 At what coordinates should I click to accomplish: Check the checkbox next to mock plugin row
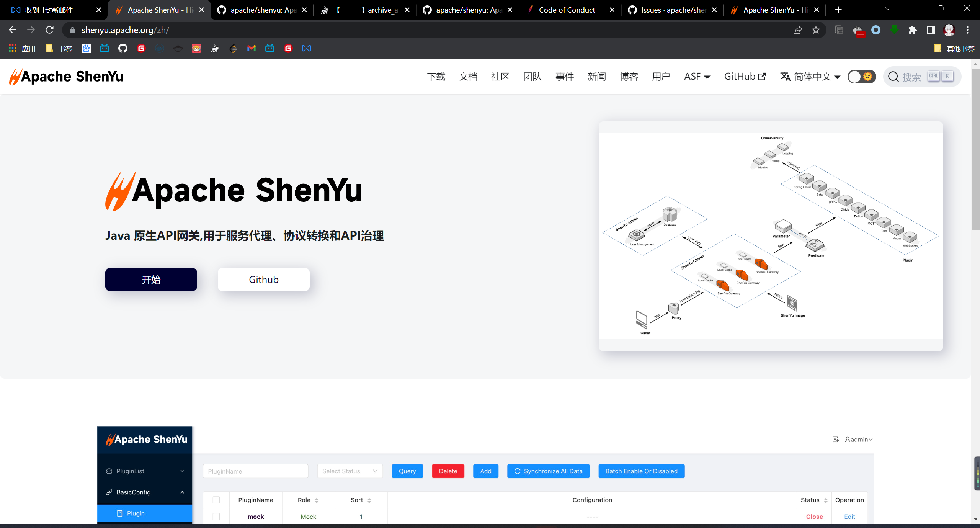[x=216, y=516]
